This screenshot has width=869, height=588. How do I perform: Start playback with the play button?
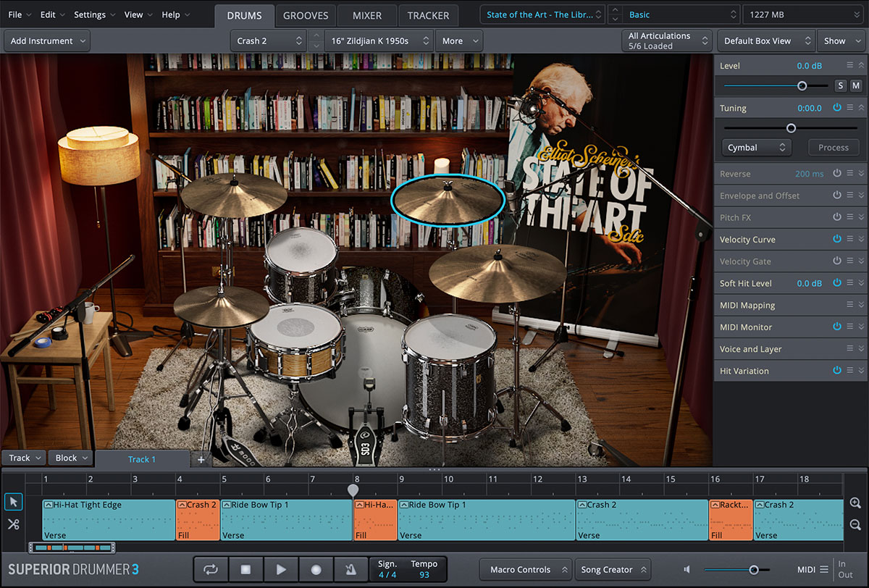281,570
